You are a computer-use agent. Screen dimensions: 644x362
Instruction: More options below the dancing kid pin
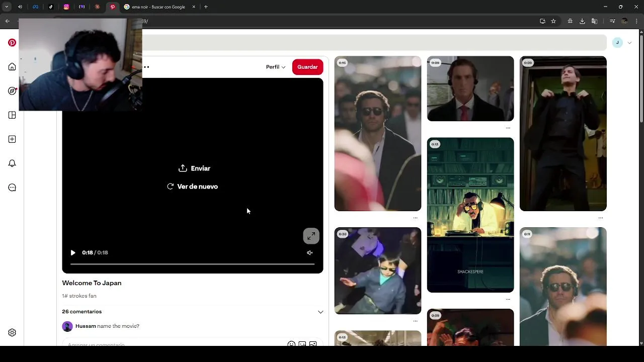415,321
